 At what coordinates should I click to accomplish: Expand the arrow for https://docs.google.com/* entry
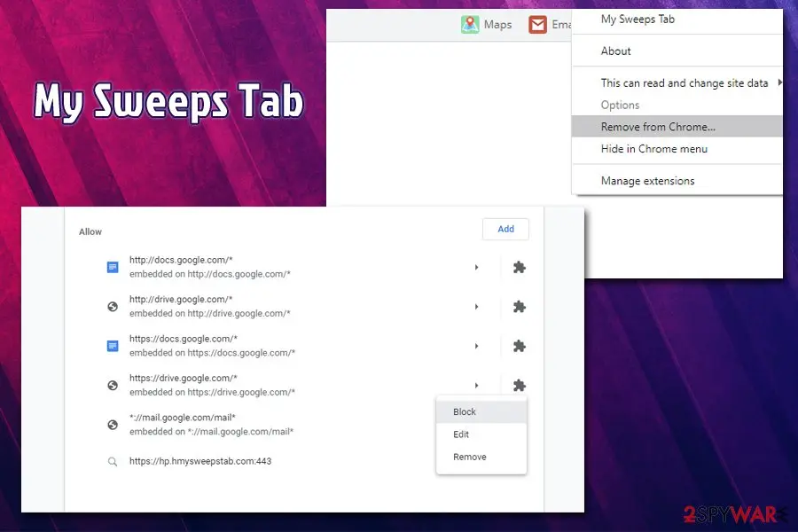click(476, 346)
